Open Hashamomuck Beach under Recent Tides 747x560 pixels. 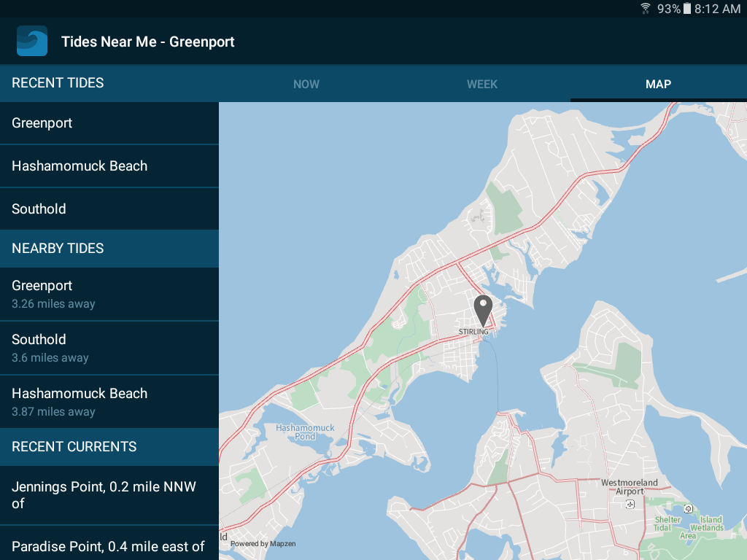coord(109,166)
